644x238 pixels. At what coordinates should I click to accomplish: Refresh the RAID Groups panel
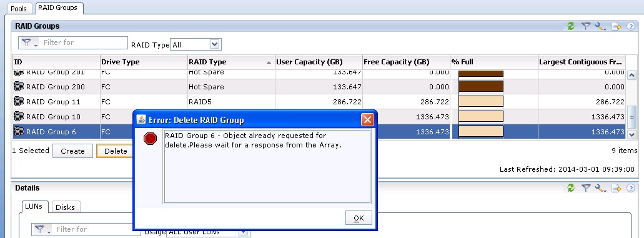point(570,26)
